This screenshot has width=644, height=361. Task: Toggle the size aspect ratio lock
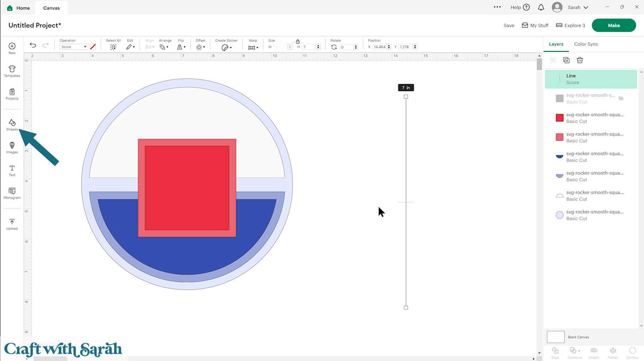pyautogui.click(x=298, y=42)
